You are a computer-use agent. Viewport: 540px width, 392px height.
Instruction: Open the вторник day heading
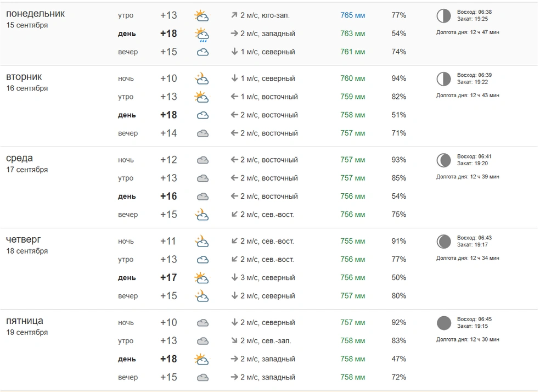click(x=24, y=77)
